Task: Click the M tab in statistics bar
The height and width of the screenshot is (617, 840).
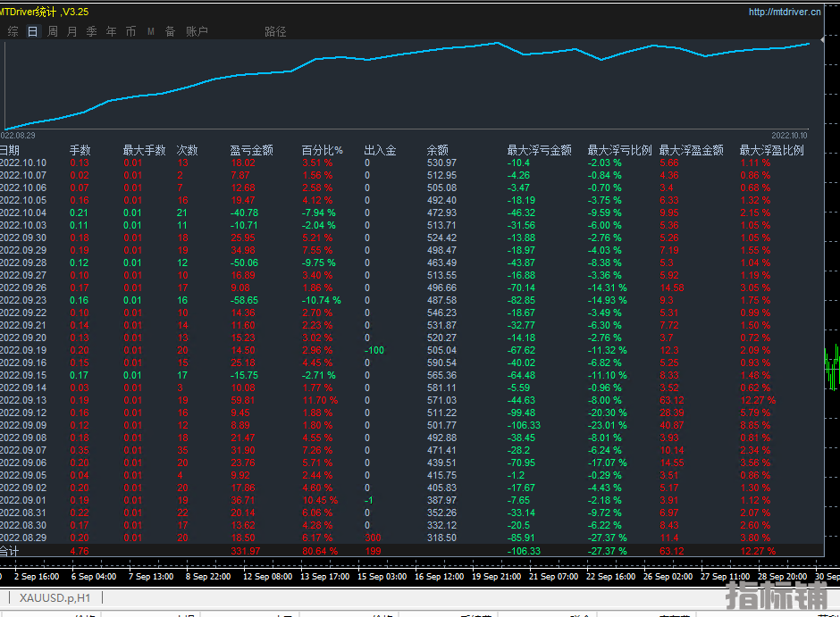Action: click(151, 31)
